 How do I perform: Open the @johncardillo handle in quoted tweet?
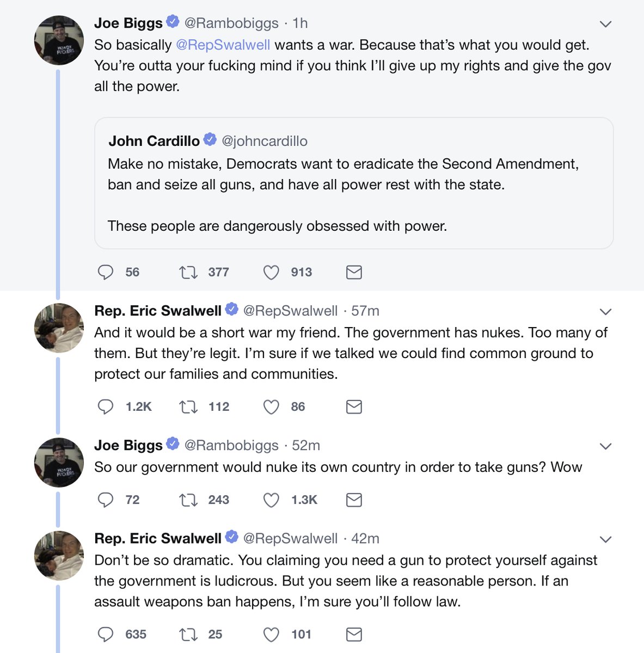pyautogui.click(x=265, y=141)
